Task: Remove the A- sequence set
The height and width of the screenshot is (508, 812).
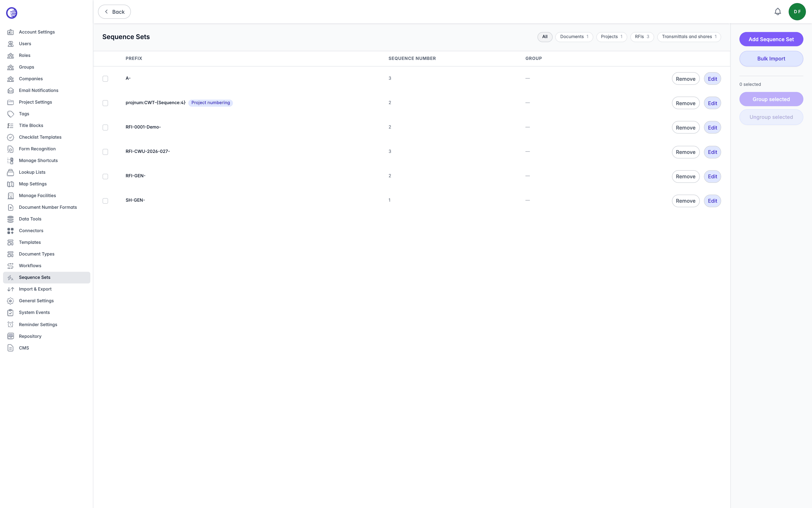Action: point(685,79)
